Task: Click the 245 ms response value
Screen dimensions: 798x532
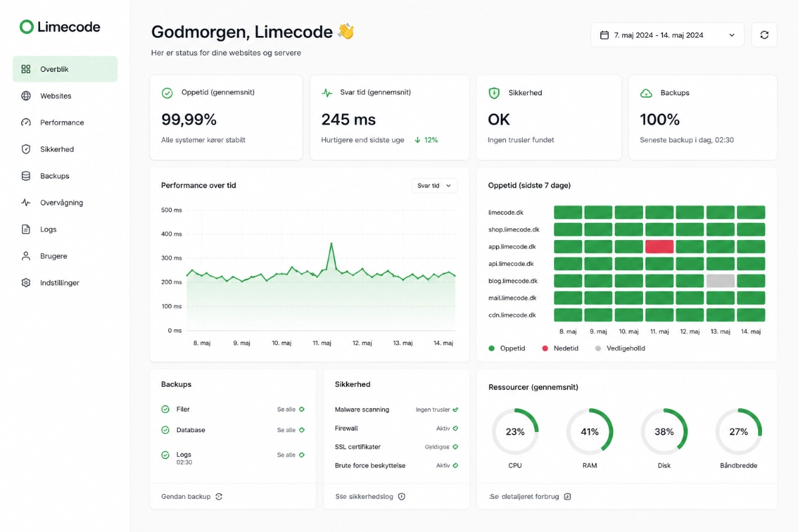Action: click(x=348, y=120)
